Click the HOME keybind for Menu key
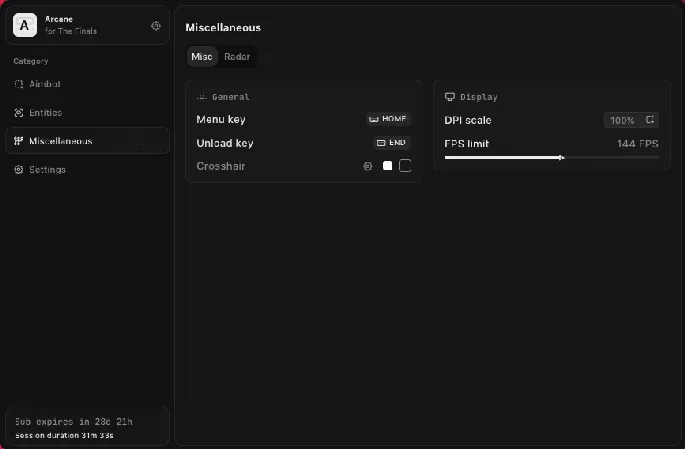The width and height of the screenshot is (685, 449). coord(389,119)
